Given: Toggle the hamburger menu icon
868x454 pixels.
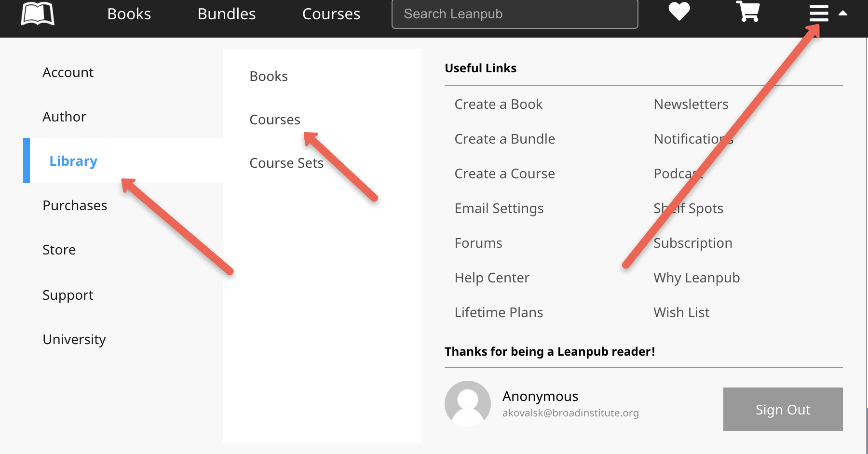Looking at the screenshot, I should click(819, 13).
